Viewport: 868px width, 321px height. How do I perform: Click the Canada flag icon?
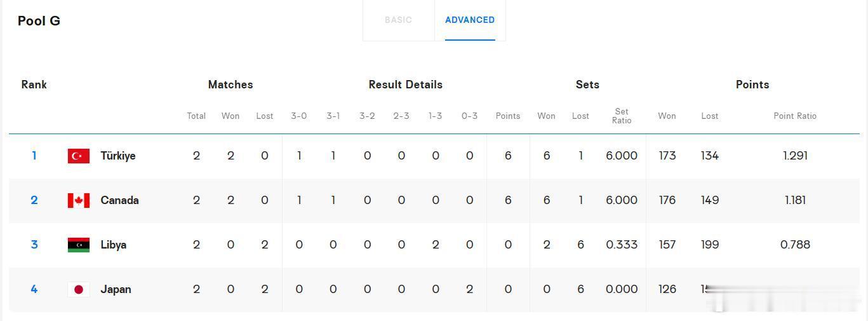click(x=79, y=200)
